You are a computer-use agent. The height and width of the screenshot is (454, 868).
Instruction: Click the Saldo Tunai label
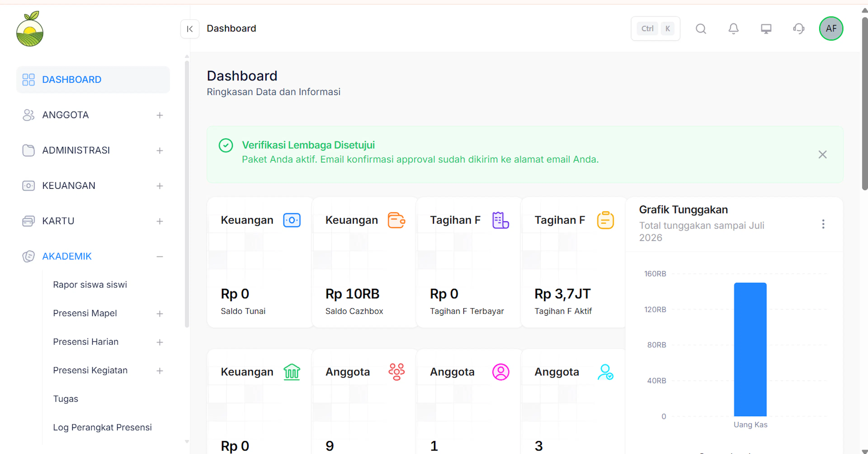click(243, 311)
